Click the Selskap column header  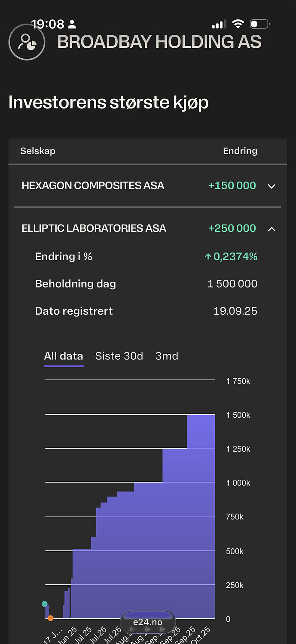coord(38,151)
